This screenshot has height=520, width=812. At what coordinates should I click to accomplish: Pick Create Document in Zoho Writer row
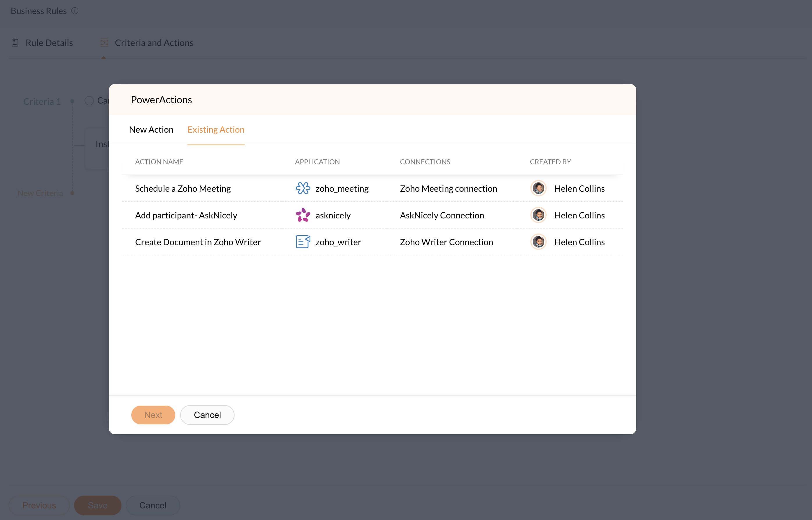(x=198, y=242)
